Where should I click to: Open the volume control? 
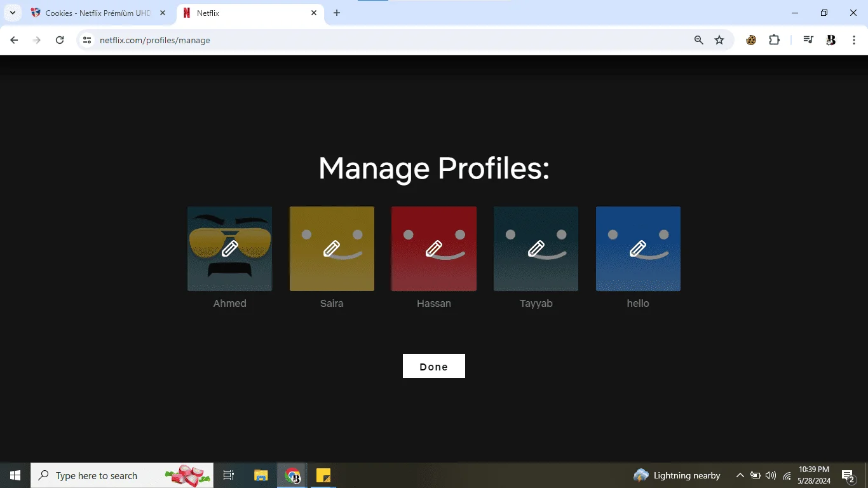tap(771, 475)
